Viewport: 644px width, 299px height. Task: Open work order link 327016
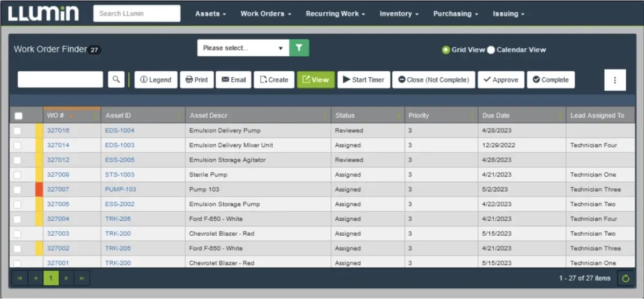(58, 131)
